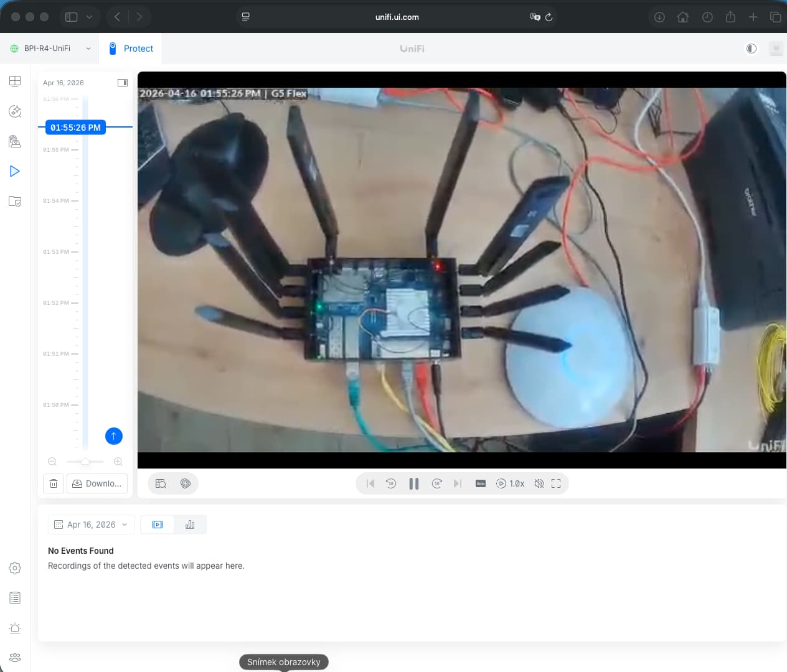The width and height of the screenshot is (787, 672).
Task: Open the 1.0x playback speed menu
Action: pyautogui.click(x=511, y=483)
